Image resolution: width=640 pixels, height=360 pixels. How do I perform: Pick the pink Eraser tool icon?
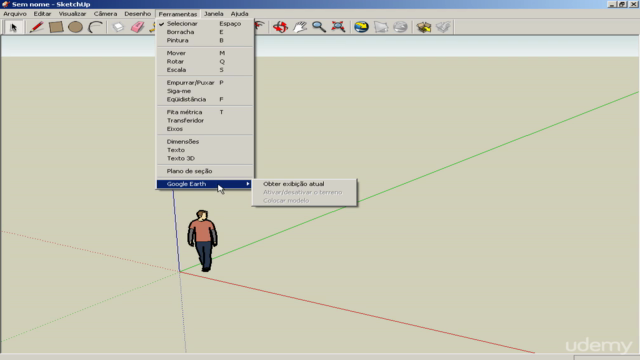click(138, 27)
